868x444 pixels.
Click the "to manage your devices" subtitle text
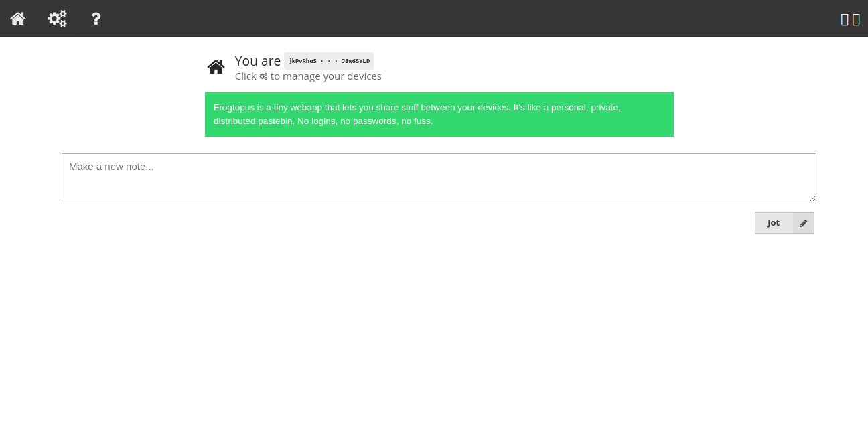tap(326, 76)
